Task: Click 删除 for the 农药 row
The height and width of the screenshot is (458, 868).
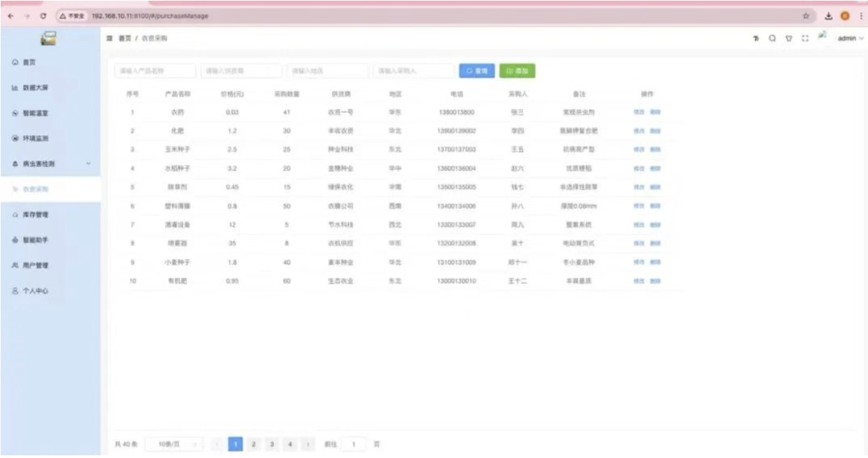Action: (655, 112)
